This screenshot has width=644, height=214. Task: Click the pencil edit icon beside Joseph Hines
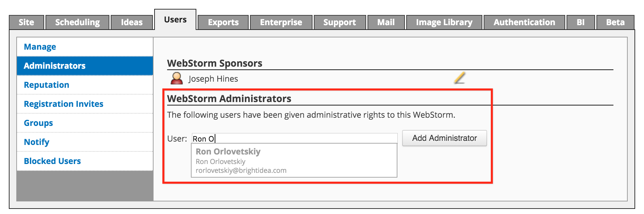pos(459,78)
